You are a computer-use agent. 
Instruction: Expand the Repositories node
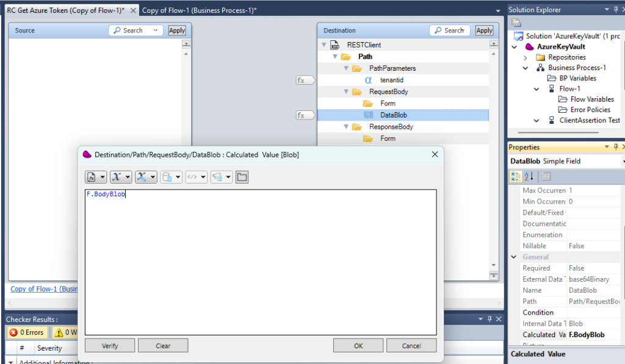tap(526, 57)
